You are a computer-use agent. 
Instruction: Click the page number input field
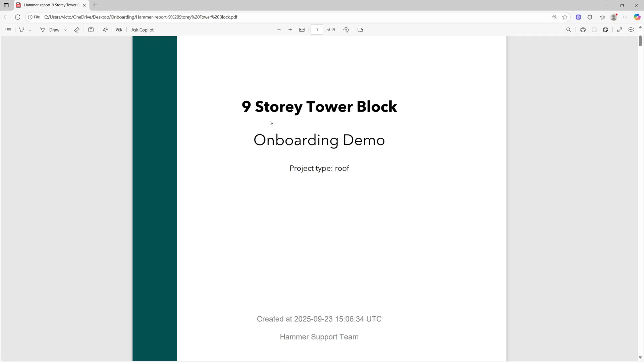[317, 30]
